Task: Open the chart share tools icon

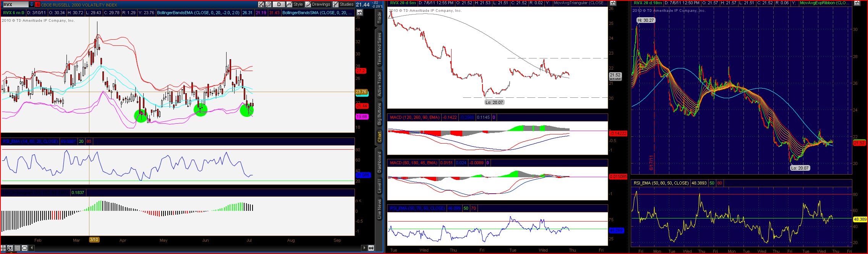Action: 261,4
